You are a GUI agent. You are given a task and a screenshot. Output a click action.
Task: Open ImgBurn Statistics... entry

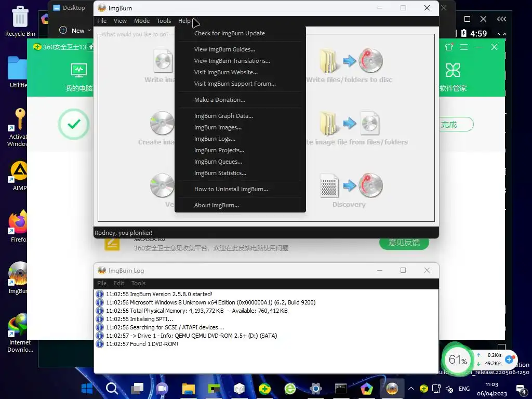click(x=220, y=173)
